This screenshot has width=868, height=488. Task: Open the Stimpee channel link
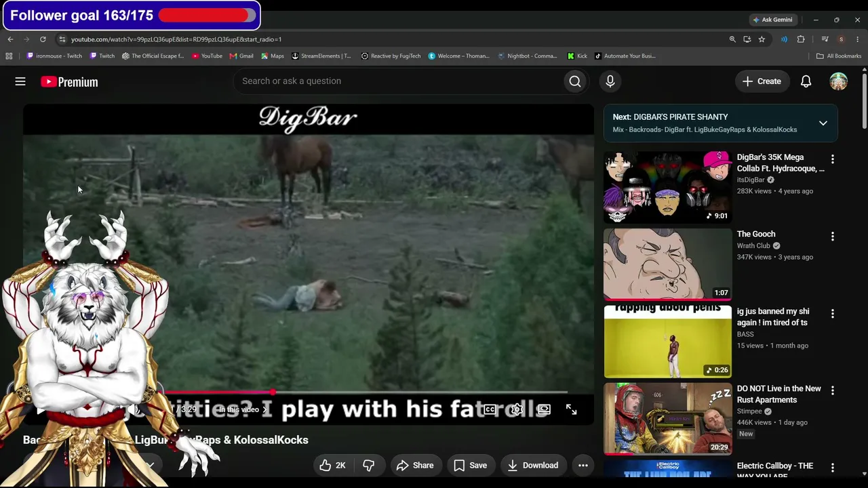pos(749,411)
